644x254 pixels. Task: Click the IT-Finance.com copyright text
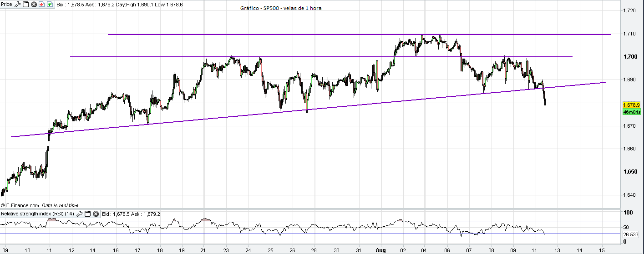21,205
